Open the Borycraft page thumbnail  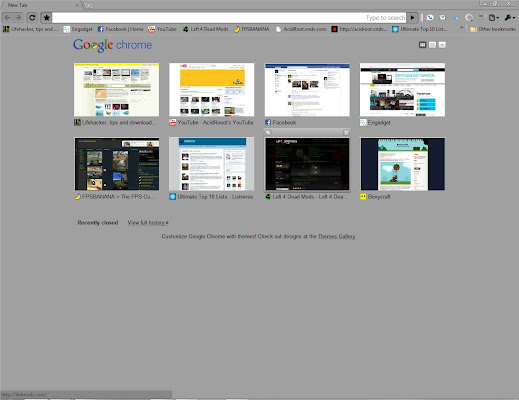coord(402,164)
